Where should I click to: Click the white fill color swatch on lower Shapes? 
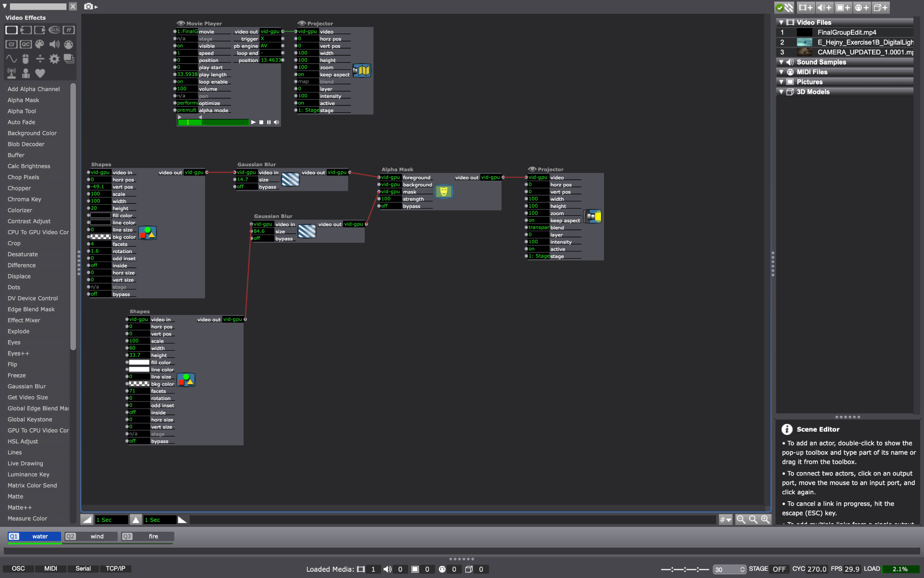pos(139,363)
